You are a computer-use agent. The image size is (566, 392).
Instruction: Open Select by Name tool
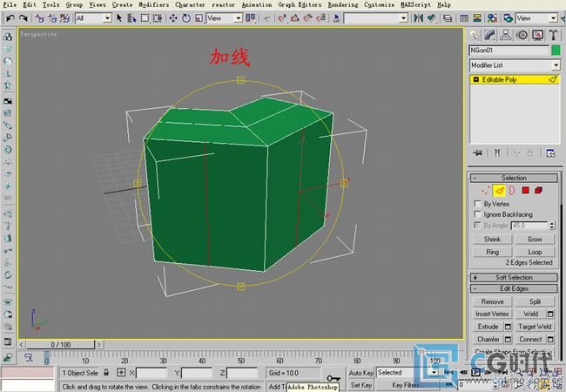point(131,18)
